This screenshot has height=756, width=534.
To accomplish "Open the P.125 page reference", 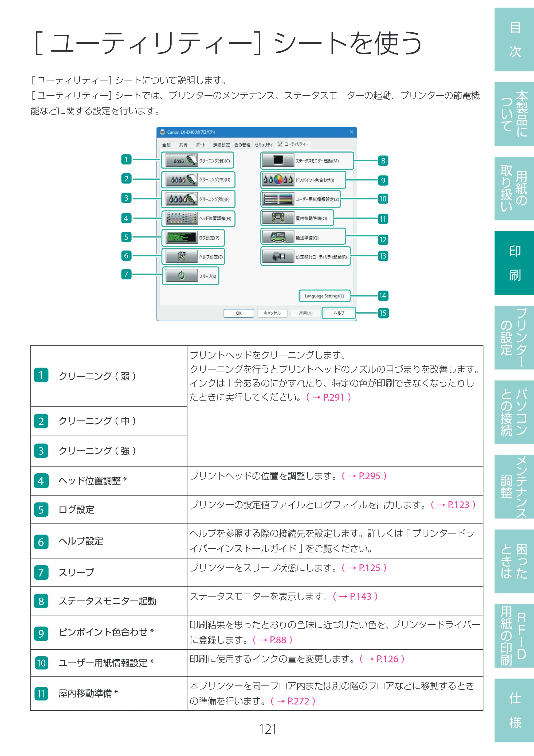I will point(364,568).
